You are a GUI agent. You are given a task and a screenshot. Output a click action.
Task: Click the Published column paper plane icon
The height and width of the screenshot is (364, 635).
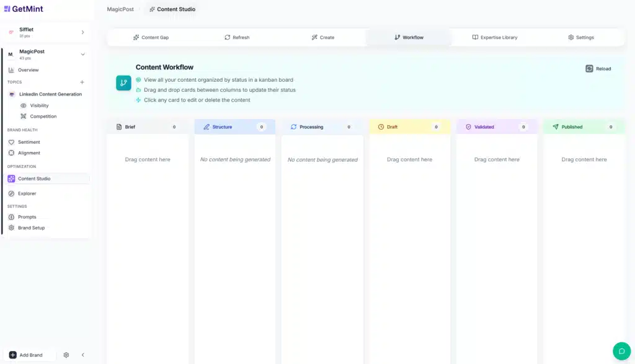coord(556,127)
